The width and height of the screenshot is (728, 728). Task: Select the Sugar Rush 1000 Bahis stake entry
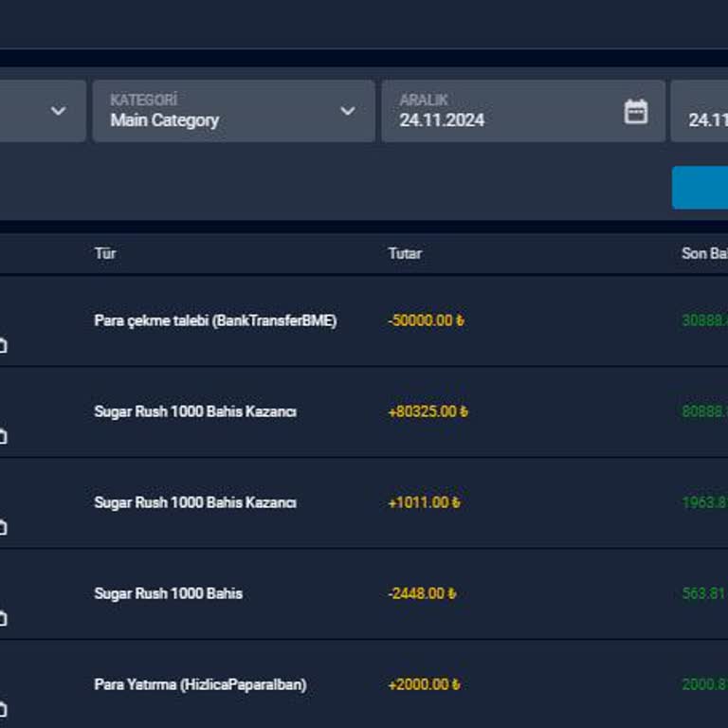(x=168, y=593)
